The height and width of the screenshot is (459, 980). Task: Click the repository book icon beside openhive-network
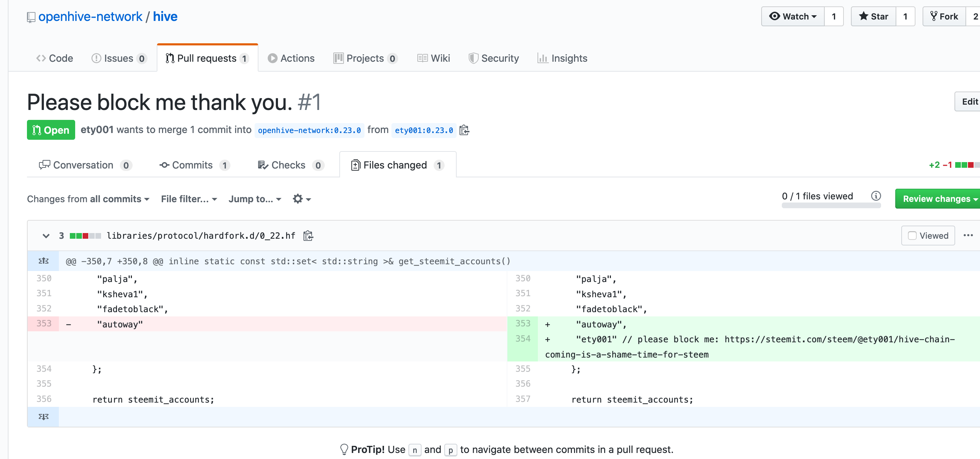(x=31, y=17)
